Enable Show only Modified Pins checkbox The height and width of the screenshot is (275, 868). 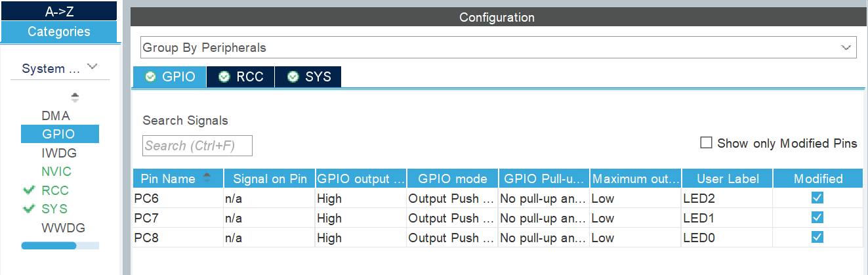point(706,142)
